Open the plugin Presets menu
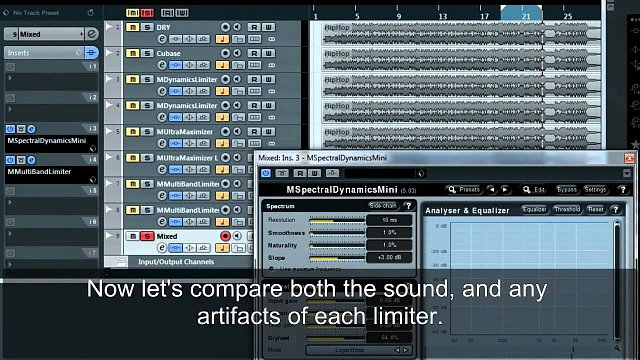This screenshot has height=360, width=640. coord(464,190)
